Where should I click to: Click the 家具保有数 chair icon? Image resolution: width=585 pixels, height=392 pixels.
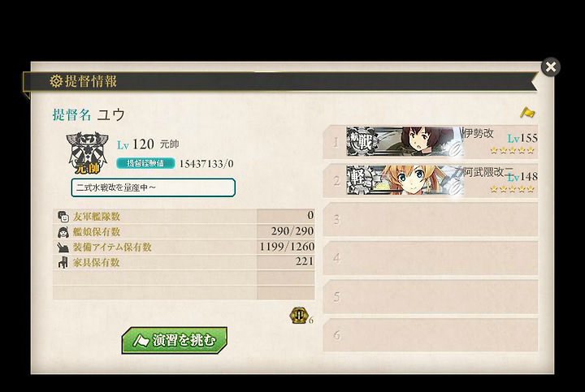(x=63, y=262)
